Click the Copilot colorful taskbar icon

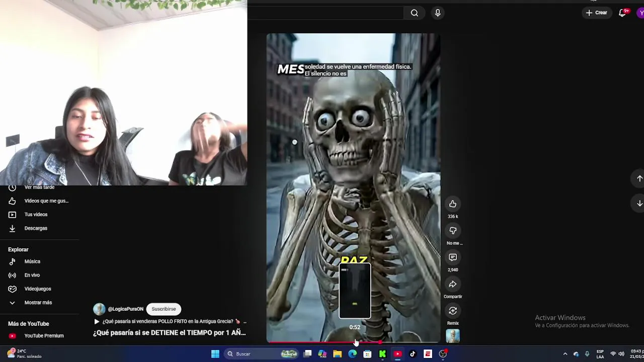323,354
